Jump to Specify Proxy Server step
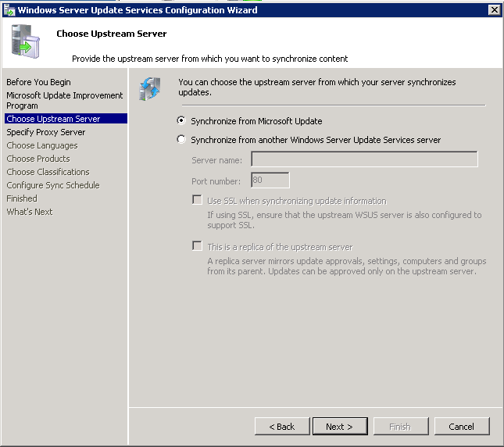504x447 pixels. pos(46,132)
